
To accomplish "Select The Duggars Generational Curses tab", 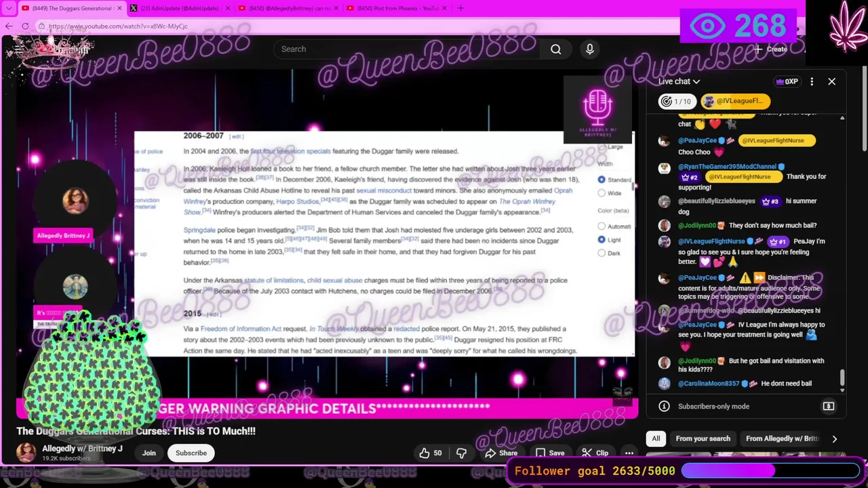I will click(x=72, y=8).
